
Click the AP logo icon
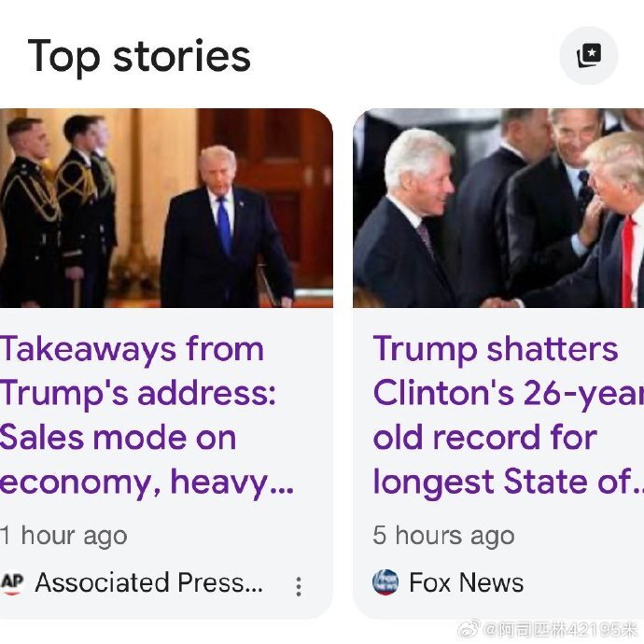(12, 583)
